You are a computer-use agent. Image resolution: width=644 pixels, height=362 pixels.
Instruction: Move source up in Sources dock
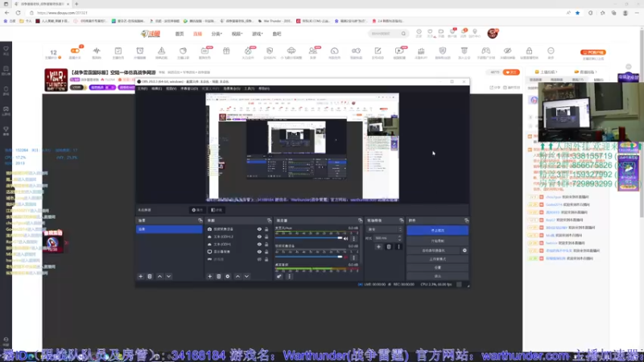click(x=237, y=277)
